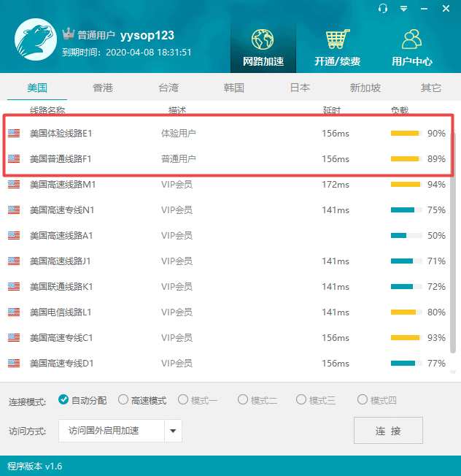Image resolution: width=461 pixels, height=476 pixels.
Task: Click the 网络加速 globe icon
Action: pos(263,39)
